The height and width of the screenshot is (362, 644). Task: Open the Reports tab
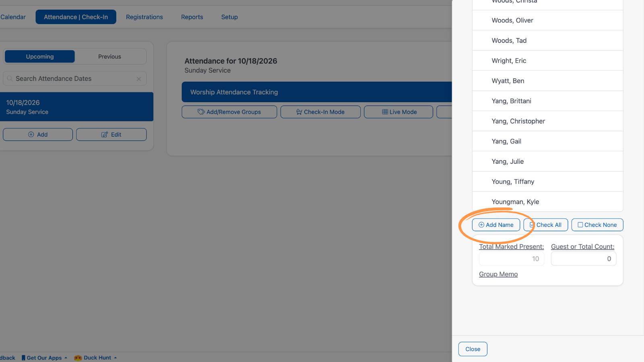192,17
